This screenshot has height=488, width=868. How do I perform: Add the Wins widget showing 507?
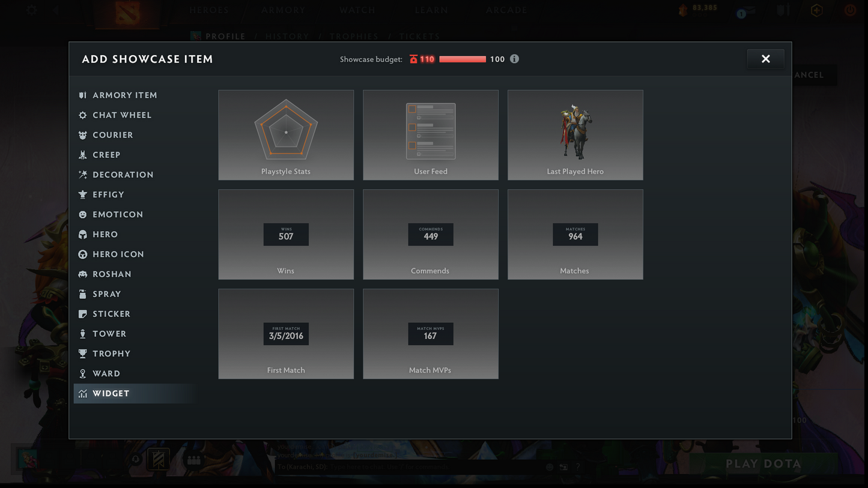(x=286, y=235)
